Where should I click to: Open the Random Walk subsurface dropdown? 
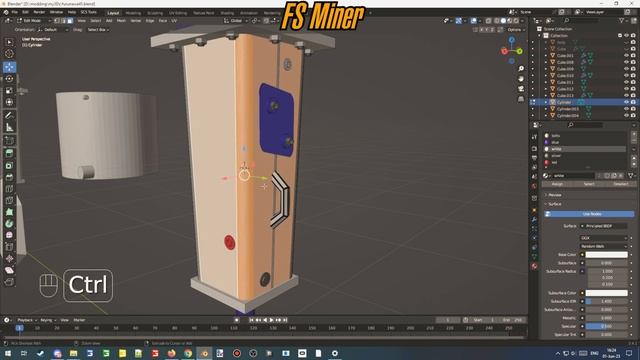[x=604, y=246]
